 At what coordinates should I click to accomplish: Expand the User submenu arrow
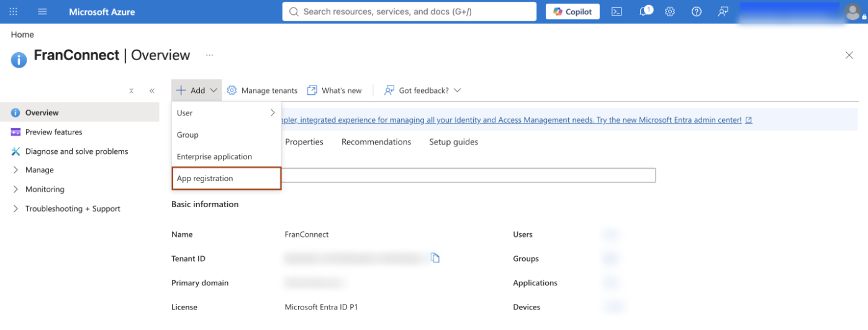coord(273,113)
